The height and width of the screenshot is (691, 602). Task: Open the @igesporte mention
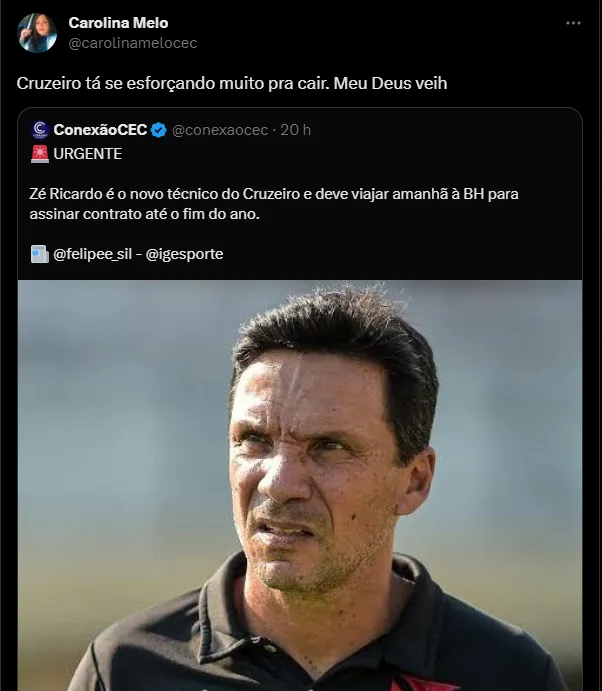185,254
